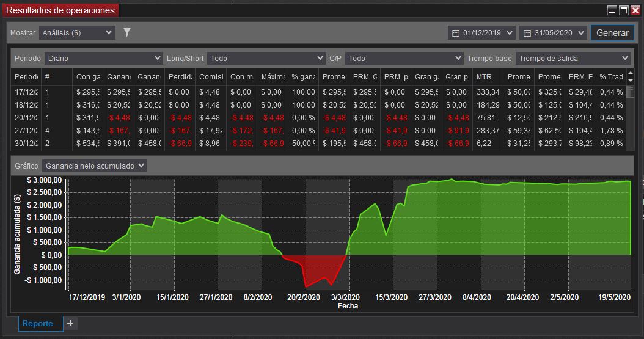Click the table scroll down arrow
The image size is (644, 339).
[631, 81]
